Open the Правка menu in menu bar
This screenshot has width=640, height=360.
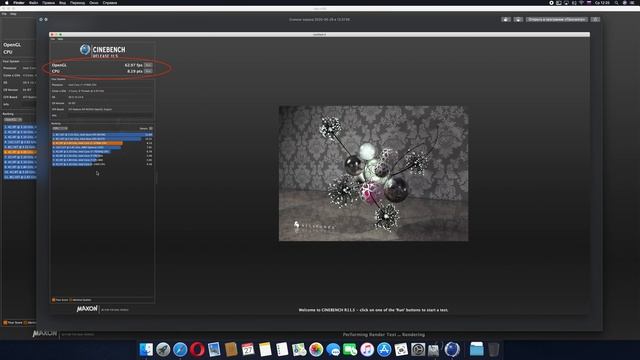(48, 2)
